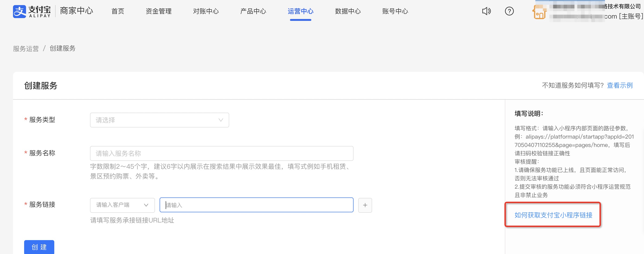Click the Alipay 支付宝 logo
Image resolution: width=644 pixels, height=254 pixels.
tap(32, 11)
